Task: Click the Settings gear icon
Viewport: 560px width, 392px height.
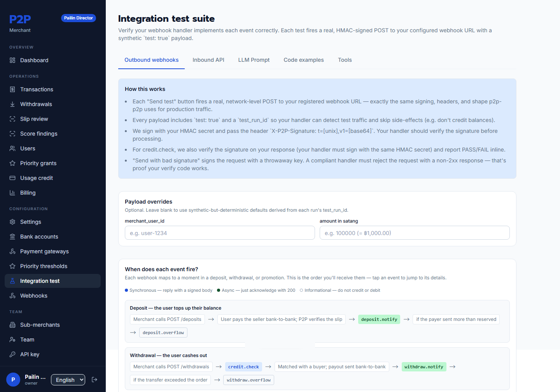Action: click(x=12, y=222)
